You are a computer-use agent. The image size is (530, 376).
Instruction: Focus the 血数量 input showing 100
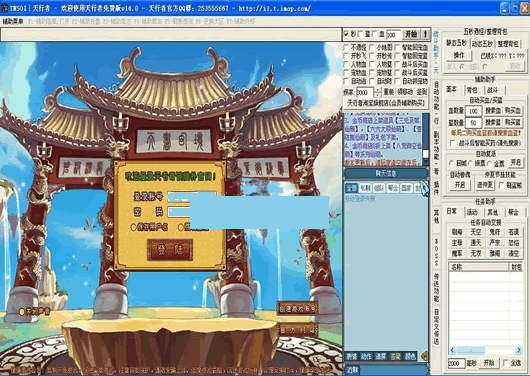(x=474, y=111)
